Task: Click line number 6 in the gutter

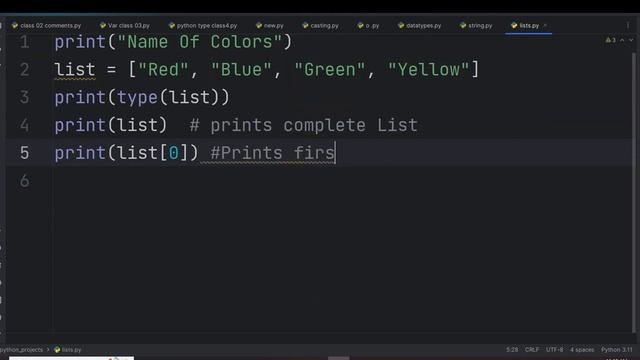Action: (24, 181)
